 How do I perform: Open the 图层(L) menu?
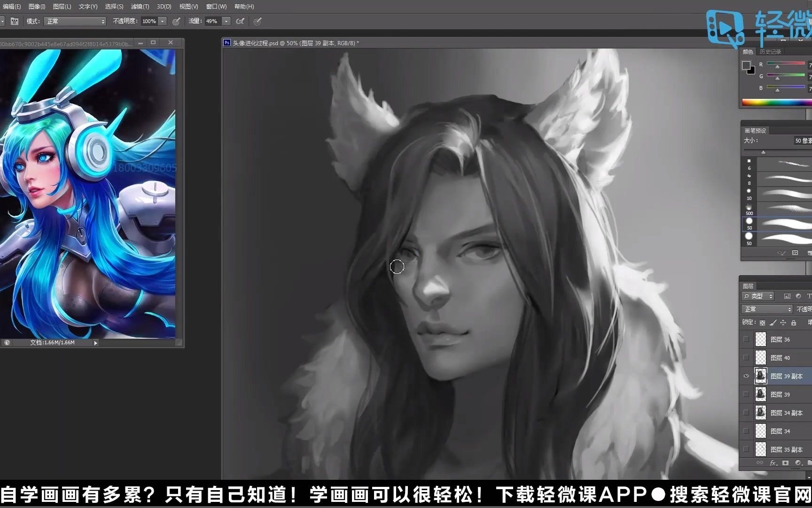point(62,7)
